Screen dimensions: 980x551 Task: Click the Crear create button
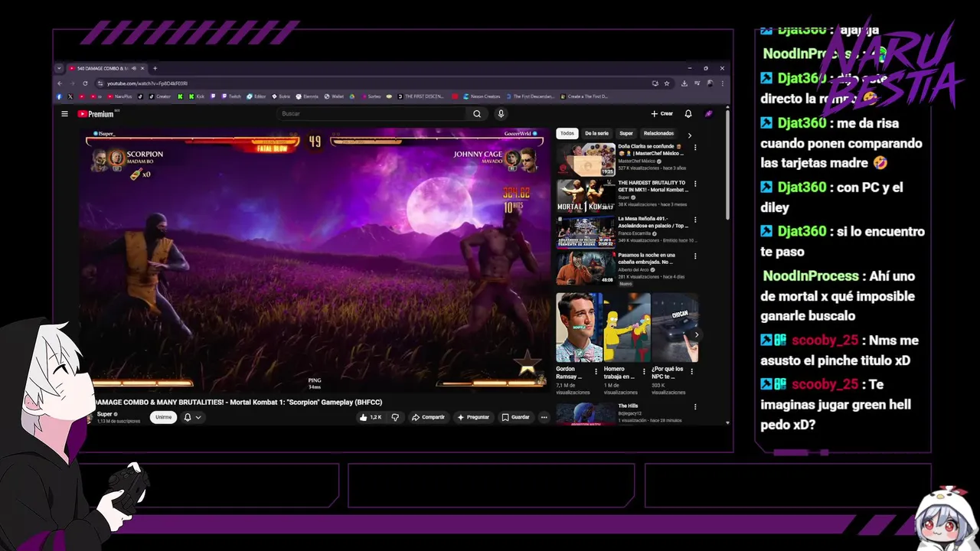point(662,114)
